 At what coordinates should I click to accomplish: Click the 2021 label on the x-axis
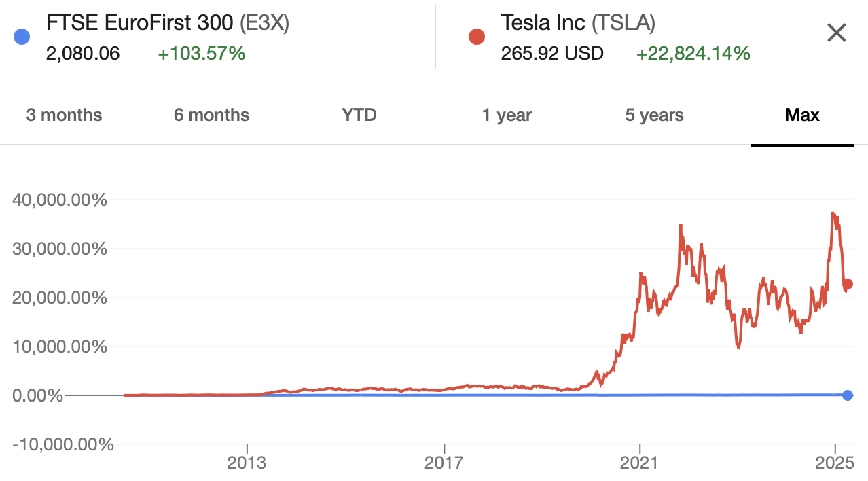pyautogui.click(x=639, y=463)
